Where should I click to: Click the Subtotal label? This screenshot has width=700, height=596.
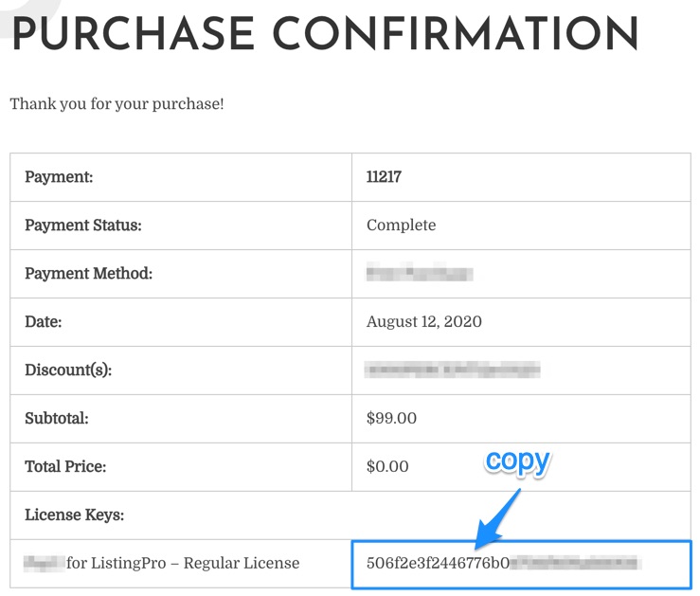pos(57,418)
